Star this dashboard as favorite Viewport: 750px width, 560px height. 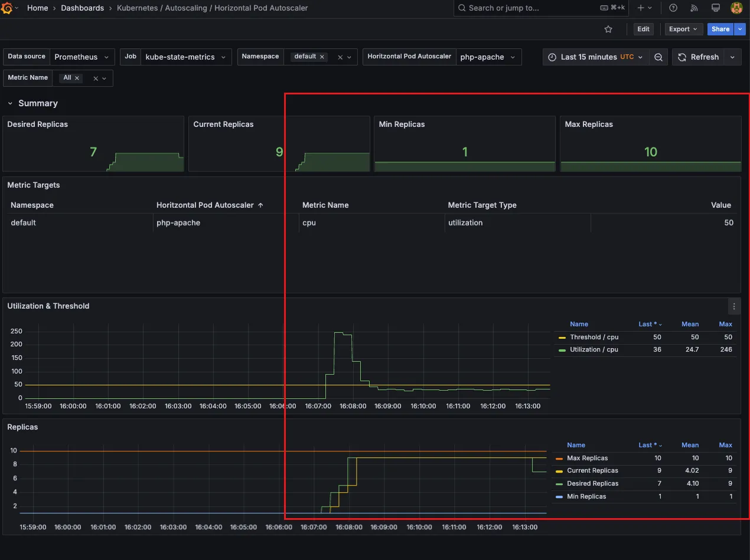[608, 29]
